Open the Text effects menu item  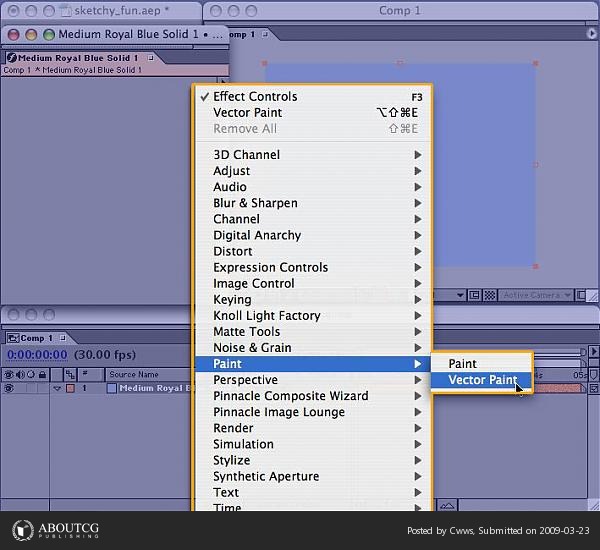[313, 492]
